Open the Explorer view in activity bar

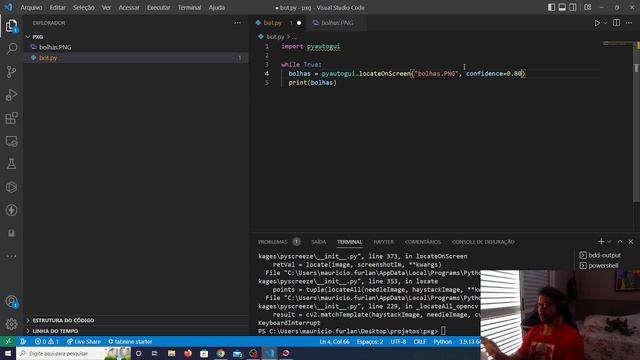click(11, 26)
